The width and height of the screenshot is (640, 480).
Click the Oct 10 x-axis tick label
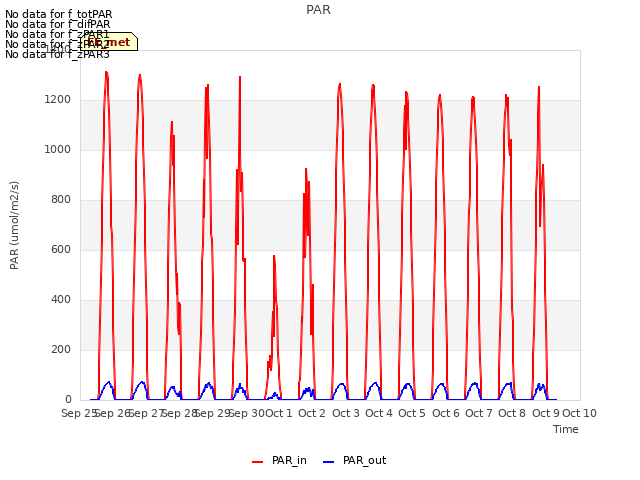tap(580, 413)
